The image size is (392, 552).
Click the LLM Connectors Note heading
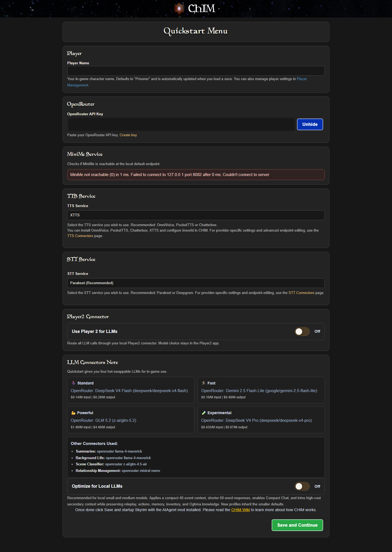coord(93,362)
